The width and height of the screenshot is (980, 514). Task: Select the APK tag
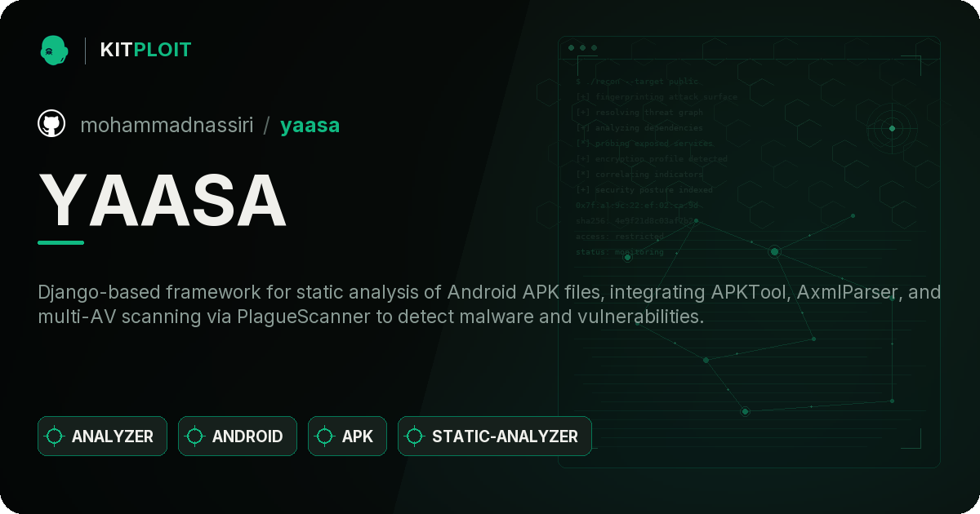347,436
